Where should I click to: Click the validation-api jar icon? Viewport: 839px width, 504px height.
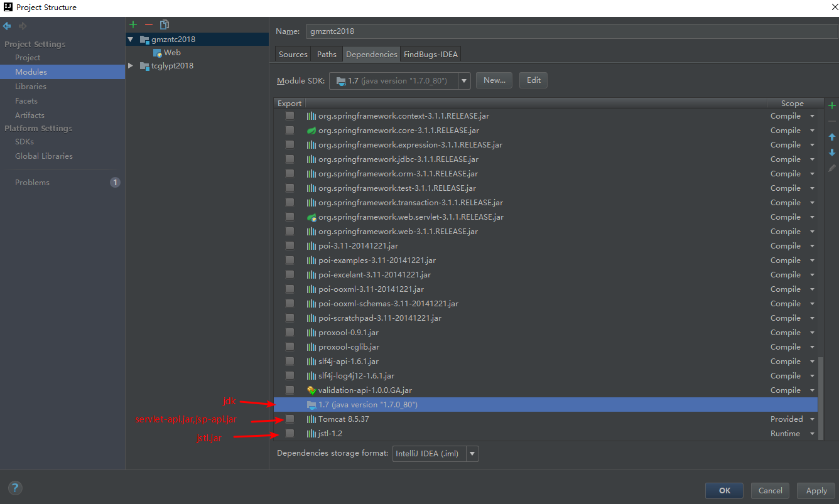[x=311, y=390]
